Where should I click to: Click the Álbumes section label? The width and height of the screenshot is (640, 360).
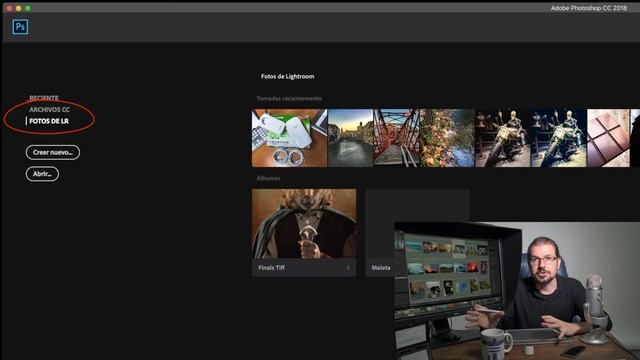coord(268,178)
